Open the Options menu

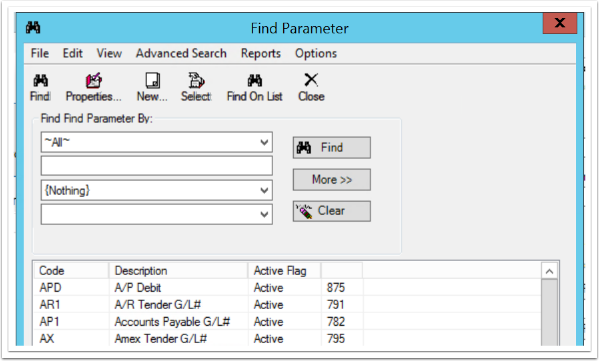(x=316, y=53)
